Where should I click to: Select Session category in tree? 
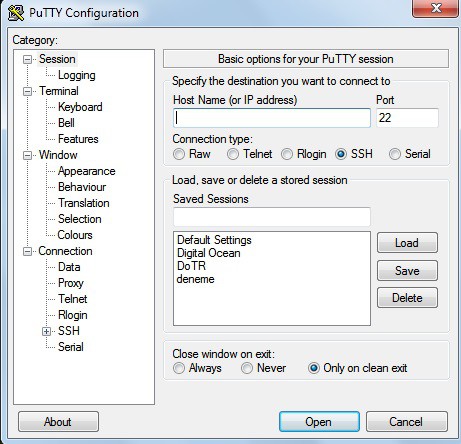pos(57,59)
